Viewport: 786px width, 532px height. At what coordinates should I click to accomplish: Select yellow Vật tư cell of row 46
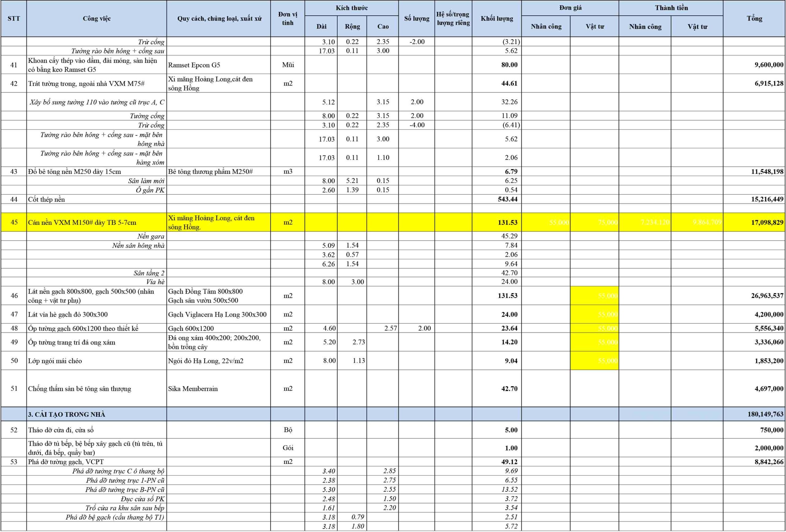[594, 296]
